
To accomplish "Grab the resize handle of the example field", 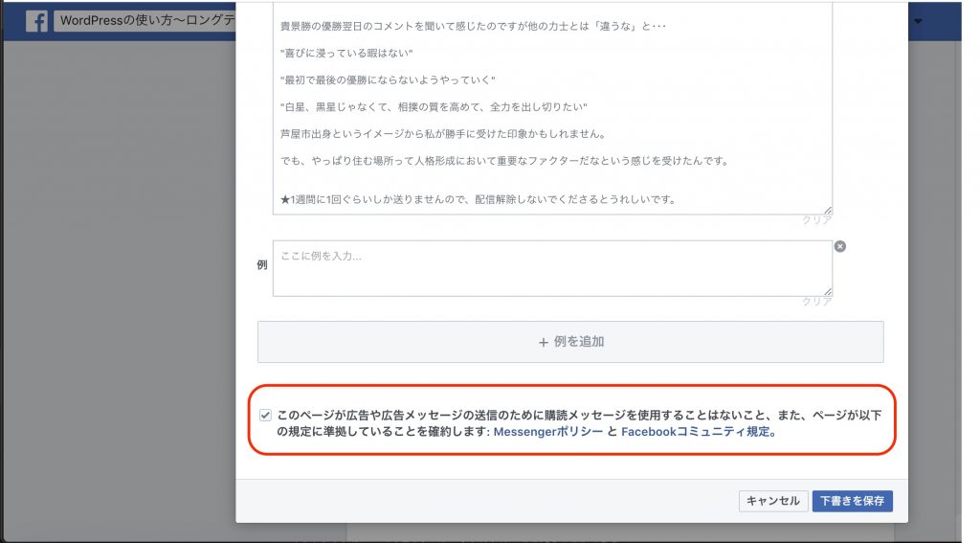I will tap(828, 291).
